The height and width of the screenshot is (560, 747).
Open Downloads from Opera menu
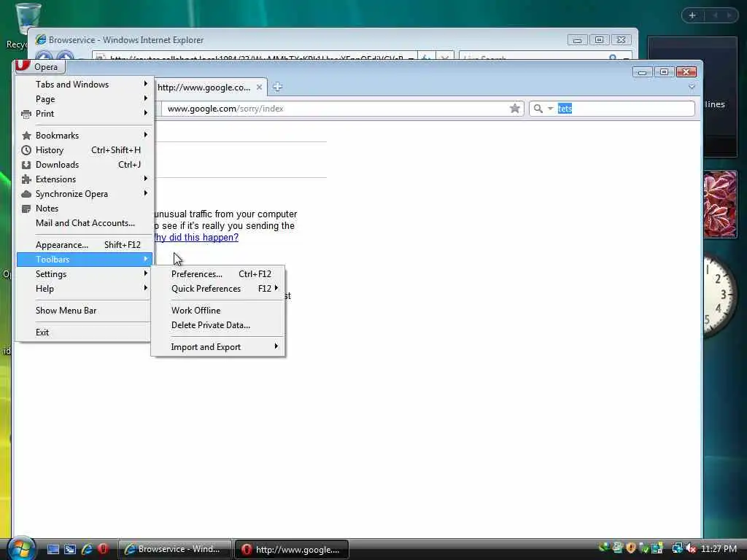(x=85, y=165)
